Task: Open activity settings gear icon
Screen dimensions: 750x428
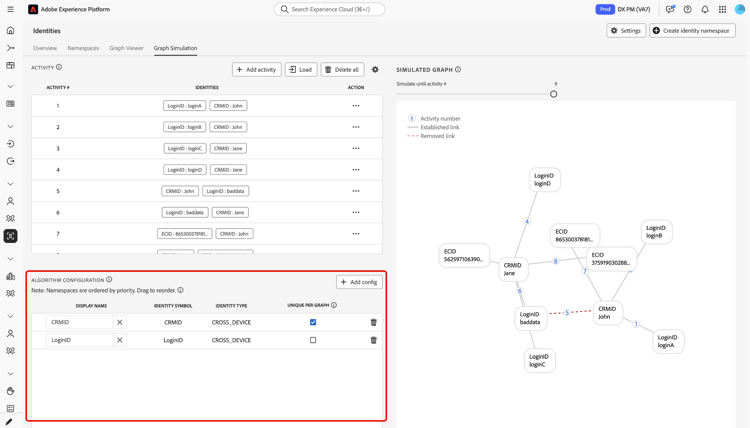Action: click(375, 69)
